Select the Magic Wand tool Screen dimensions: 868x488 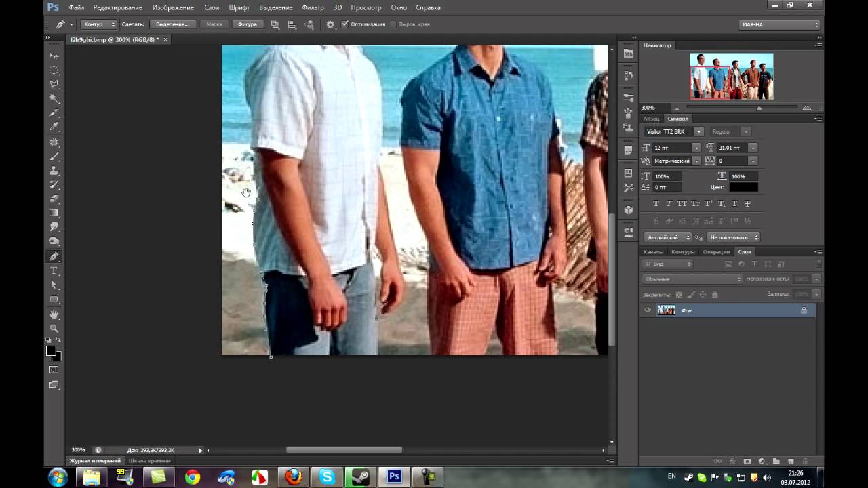coord(54,98)
